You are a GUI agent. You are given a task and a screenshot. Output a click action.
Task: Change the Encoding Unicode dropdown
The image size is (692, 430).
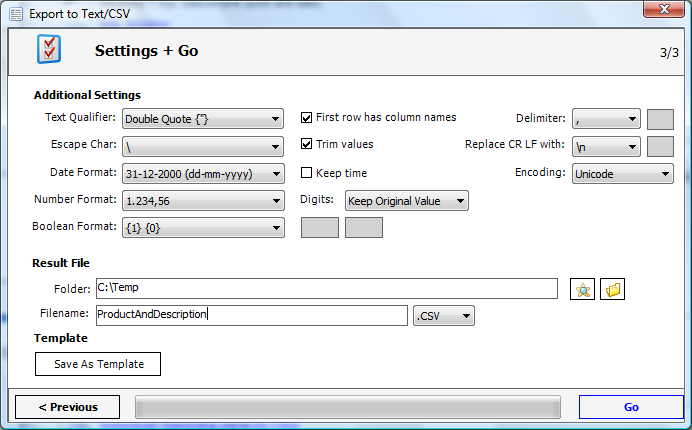pos(623,174)
